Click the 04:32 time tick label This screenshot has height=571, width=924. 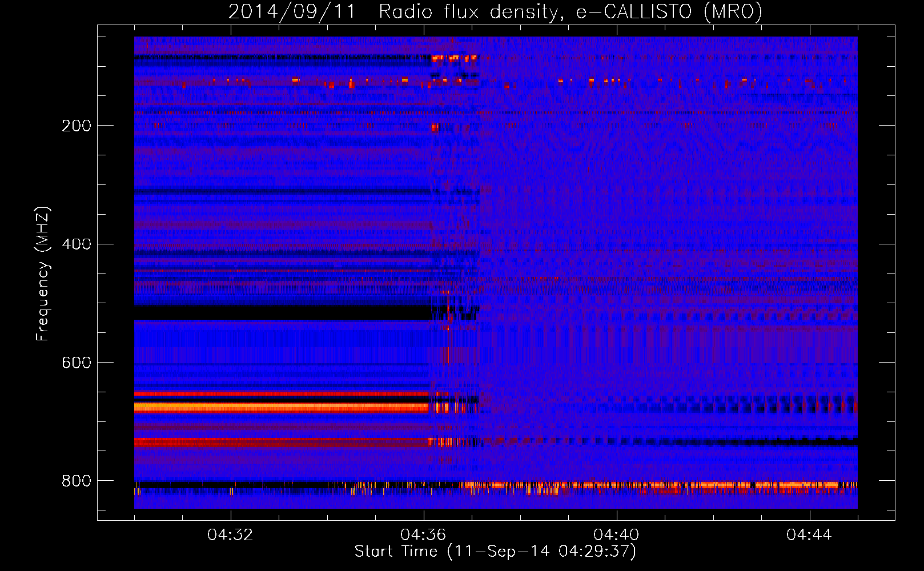coord(230,535)
